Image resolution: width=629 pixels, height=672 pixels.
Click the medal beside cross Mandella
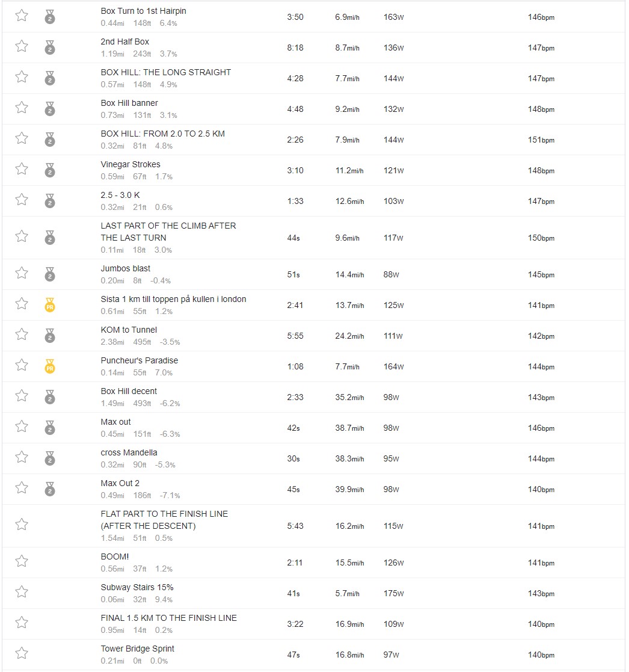(x=50, y=458)
